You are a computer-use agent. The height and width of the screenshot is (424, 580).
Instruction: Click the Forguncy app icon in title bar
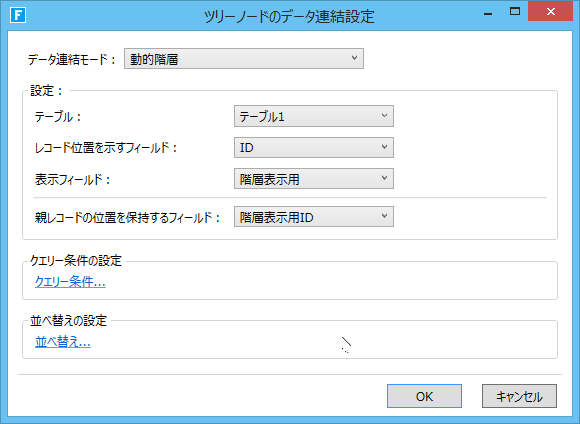point(18,16)
